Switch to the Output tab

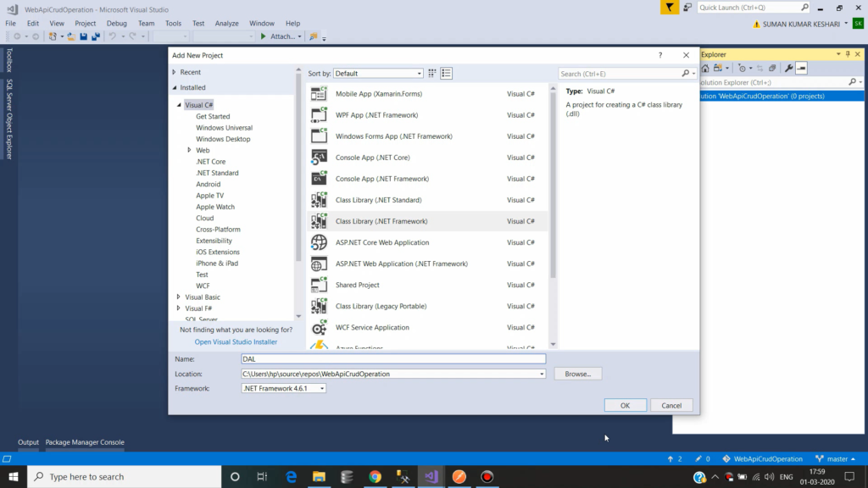pos(28,442)
